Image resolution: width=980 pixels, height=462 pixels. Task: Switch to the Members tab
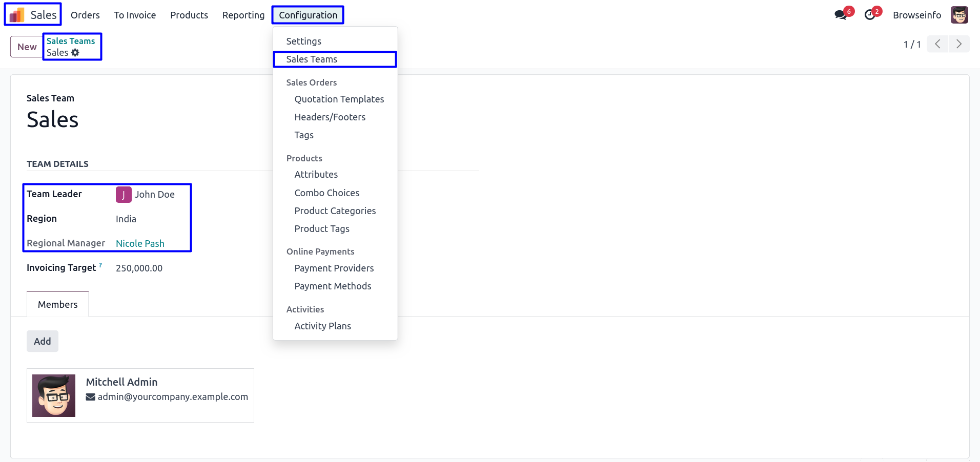(58, 305)
